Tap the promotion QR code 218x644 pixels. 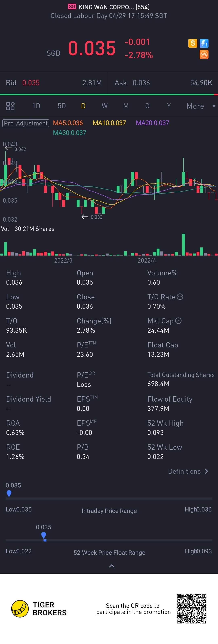click(192, 609)
